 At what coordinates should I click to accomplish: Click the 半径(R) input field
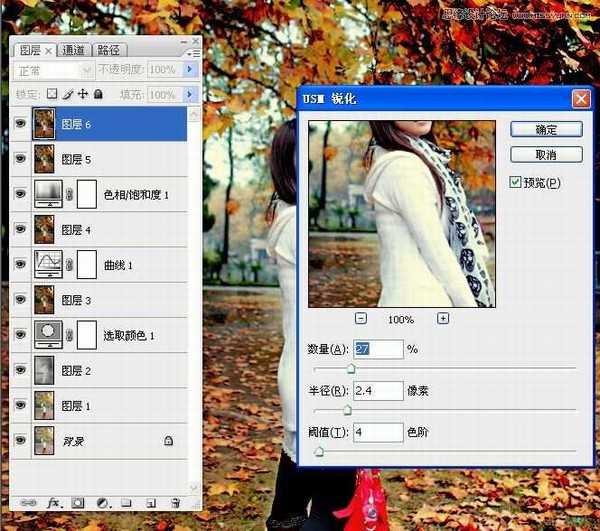coord(378,391)
